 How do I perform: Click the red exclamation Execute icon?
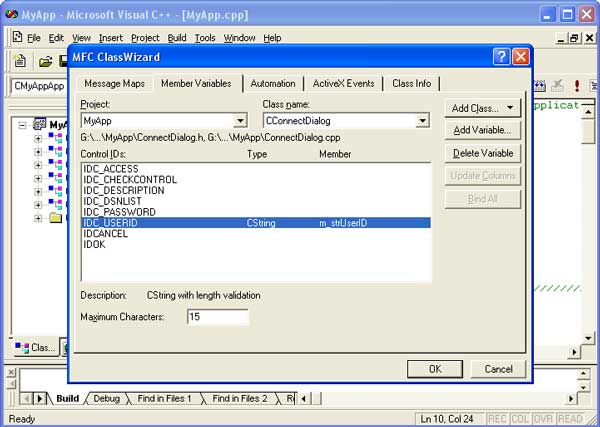[577, 86]
